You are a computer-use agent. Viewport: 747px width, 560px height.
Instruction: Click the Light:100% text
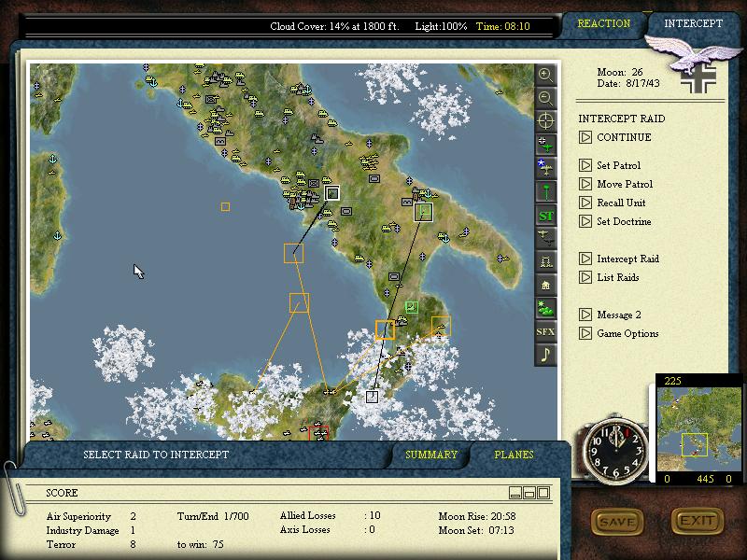[x=441, y=26]
